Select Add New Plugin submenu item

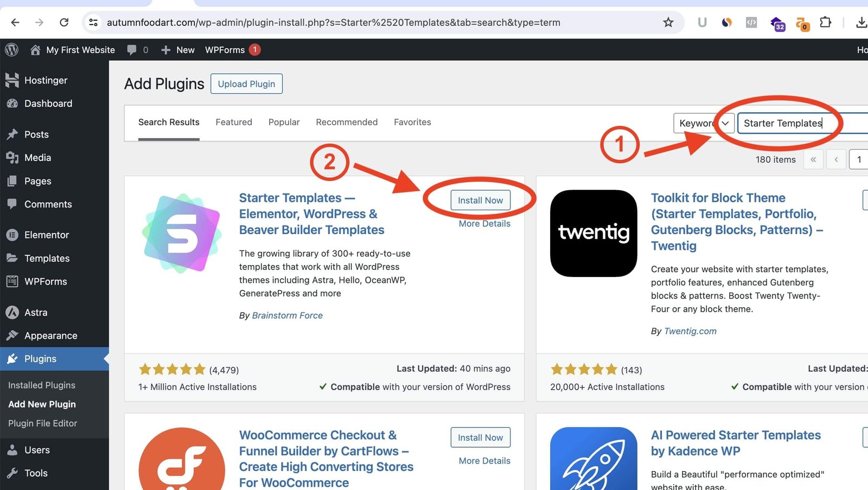click(x=42, y=404)
